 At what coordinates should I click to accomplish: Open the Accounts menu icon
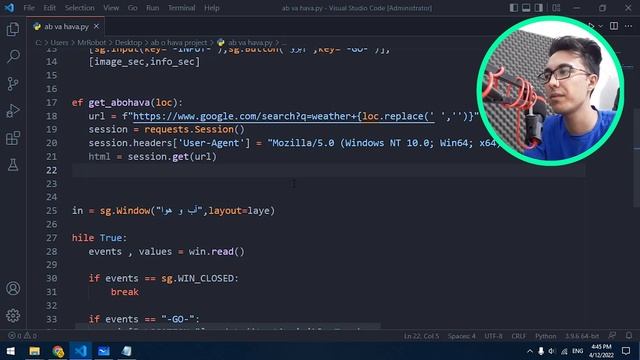click(x=13, y=288)
